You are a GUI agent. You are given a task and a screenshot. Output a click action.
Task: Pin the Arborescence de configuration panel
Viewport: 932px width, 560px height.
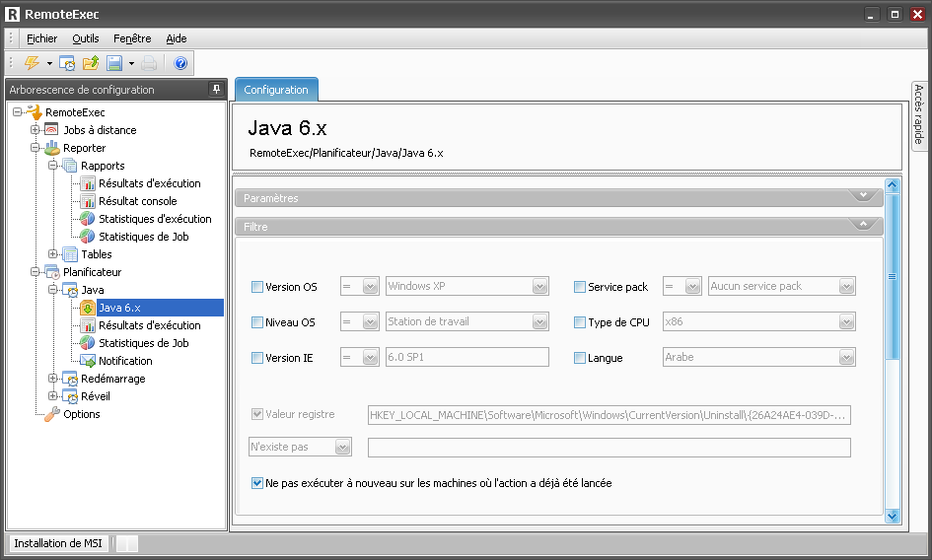216,89
